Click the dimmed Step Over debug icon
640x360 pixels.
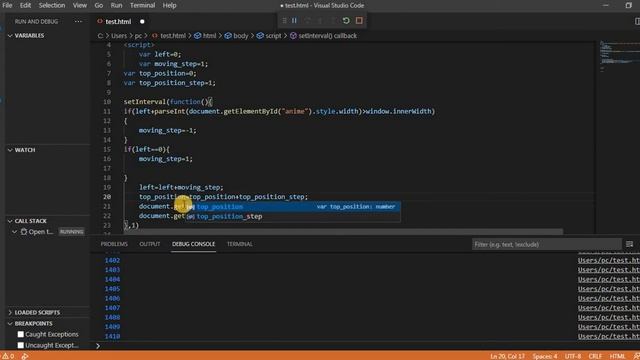(x=307, y=20)
